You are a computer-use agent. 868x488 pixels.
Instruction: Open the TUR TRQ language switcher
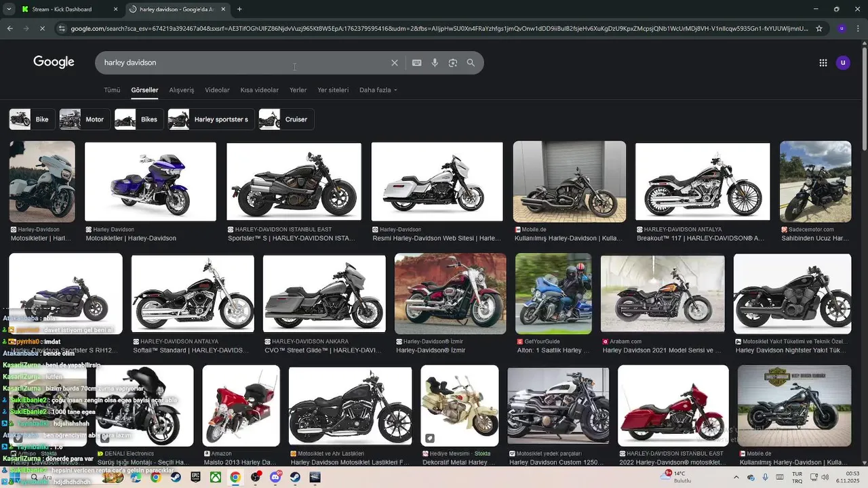tap(797, 477)
